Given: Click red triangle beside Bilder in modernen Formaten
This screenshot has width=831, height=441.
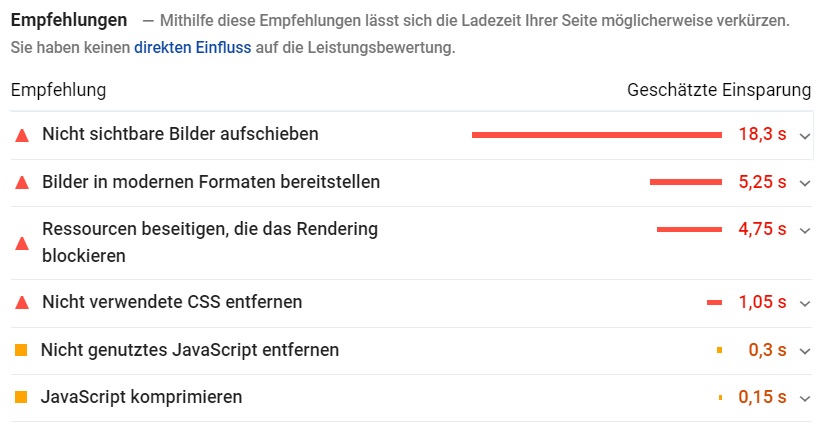Looking at the screenshot, I should (x=22, y=183).
